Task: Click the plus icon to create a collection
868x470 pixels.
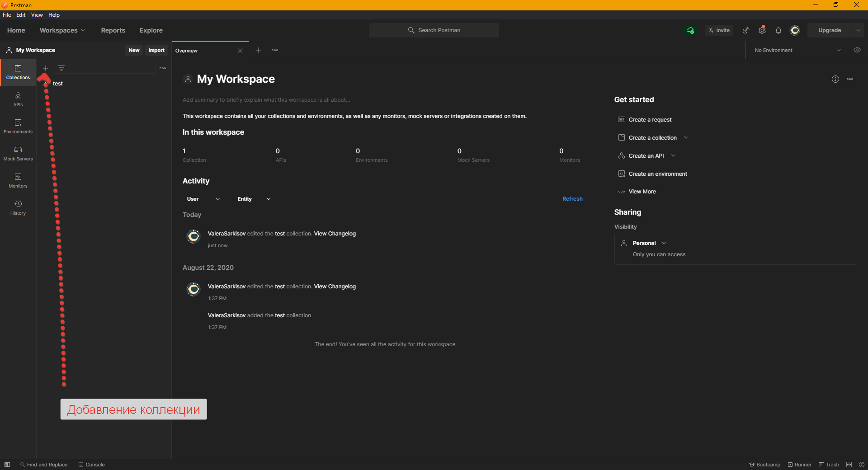Action: click(46, 68)
